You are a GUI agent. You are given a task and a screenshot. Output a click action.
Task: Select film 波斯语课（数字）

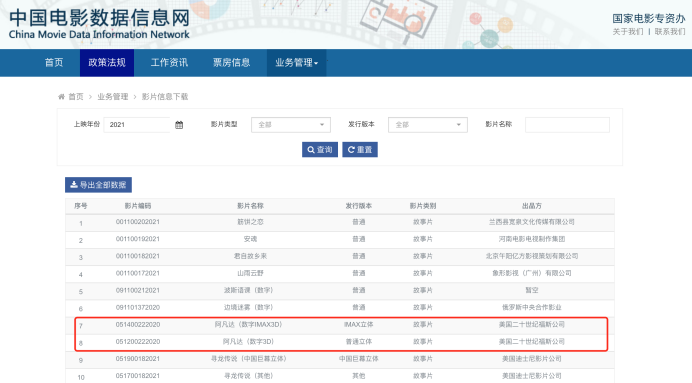249,290
